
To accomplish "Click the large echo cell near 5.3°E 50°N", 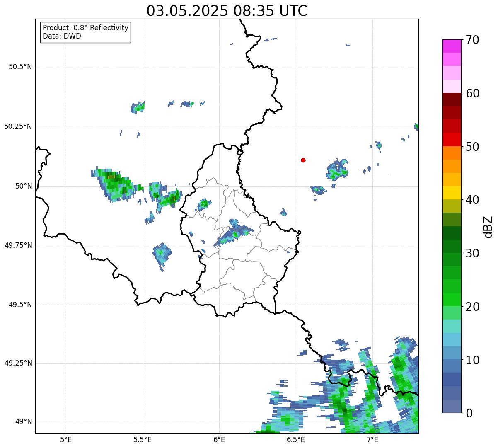I will 117,185.
